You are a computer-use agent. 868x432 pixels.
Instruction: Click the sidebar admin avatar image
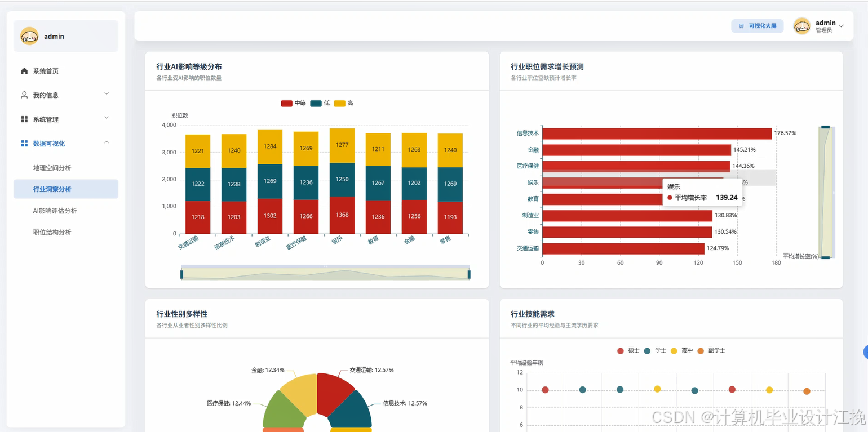pos(29,36)
